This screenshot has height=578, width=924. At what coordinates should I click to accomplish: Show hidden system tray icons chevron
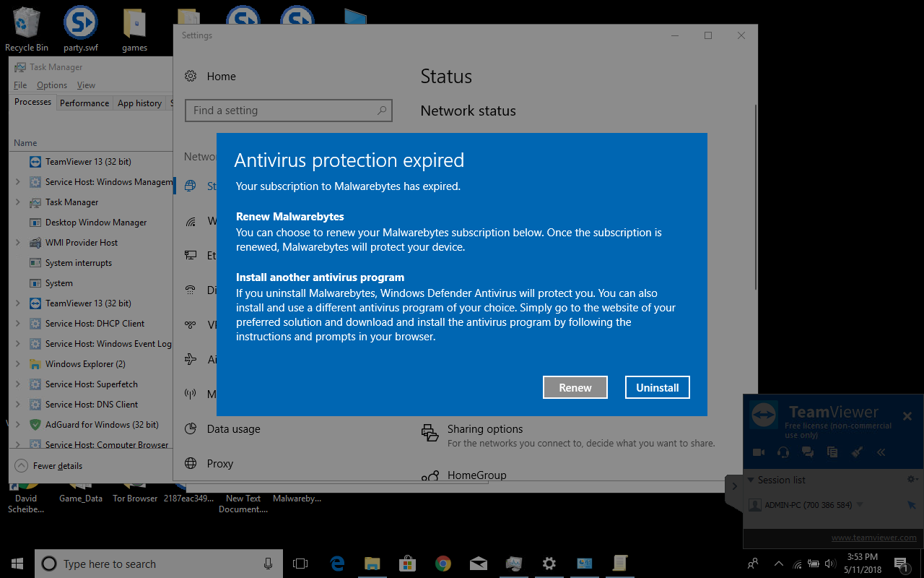[778, 564]
